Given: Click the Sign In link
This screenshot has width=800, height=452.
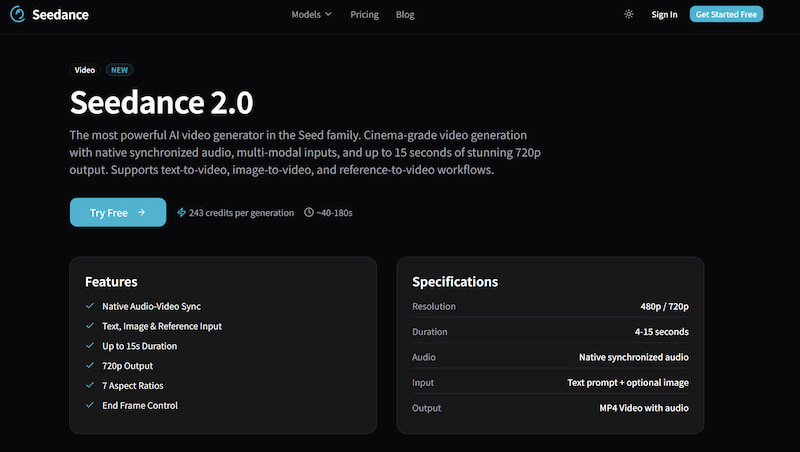Looking at the screenshot, I should coord(664,15).
